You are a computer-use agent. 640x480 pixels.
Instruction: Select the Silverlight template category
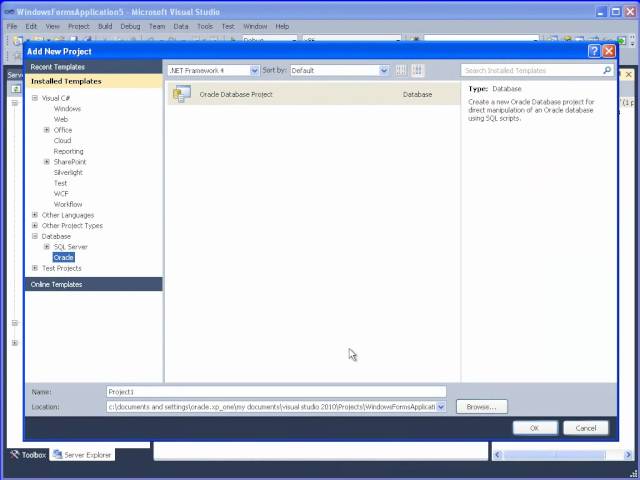[x=68, y=172]
